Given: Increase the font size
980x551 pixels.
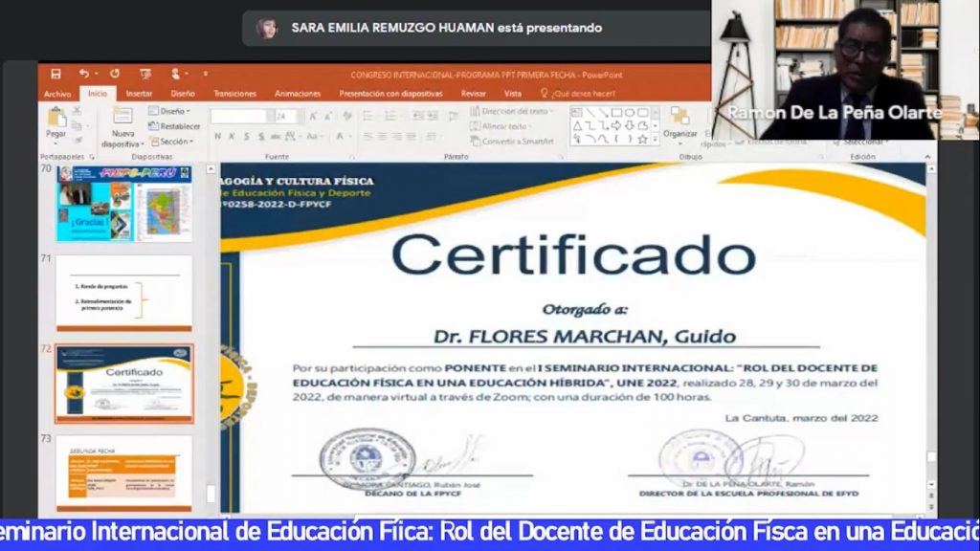Looking at the screenshot, I should click(313, 116).
